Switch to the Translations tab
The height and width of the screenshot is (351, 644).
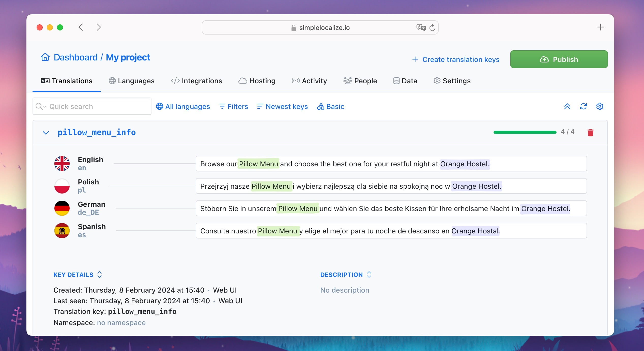click(x=67, y=81)
